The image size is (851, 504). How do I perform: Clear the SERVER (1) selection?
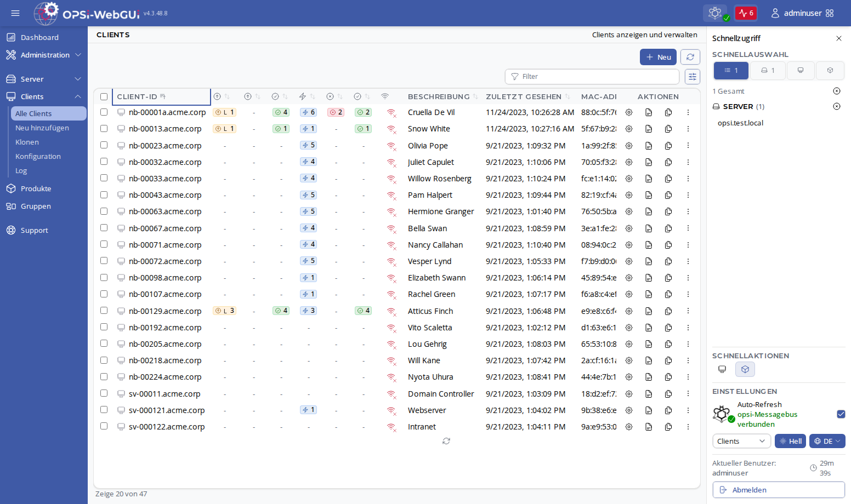[x=837, y=106]
